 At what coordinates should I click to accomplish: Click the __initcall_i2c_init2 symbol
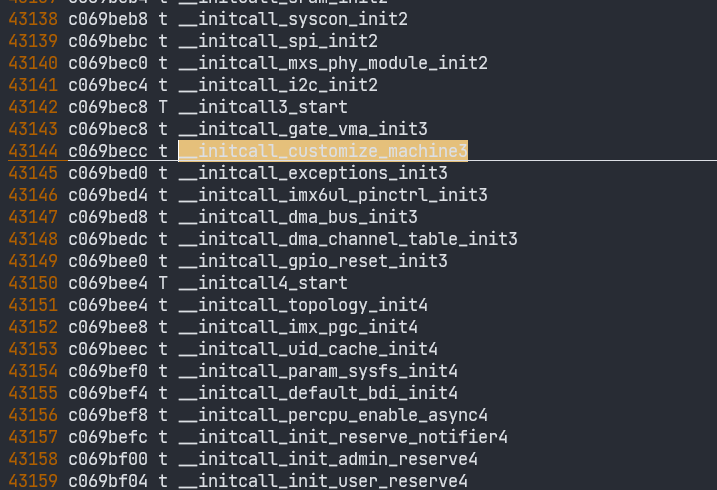278,85
